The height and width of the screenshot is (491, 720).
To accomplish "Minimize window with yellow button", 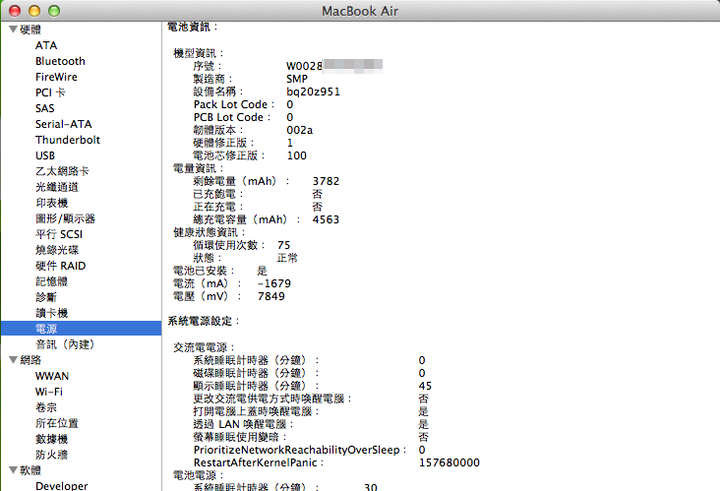I will pos(34,11).
